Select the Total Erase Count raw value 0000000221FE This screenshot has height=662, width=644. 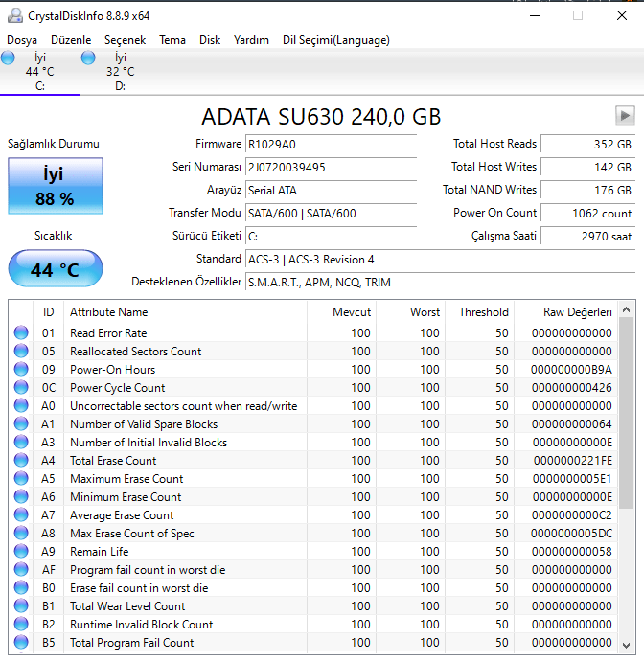pos(573,460)
